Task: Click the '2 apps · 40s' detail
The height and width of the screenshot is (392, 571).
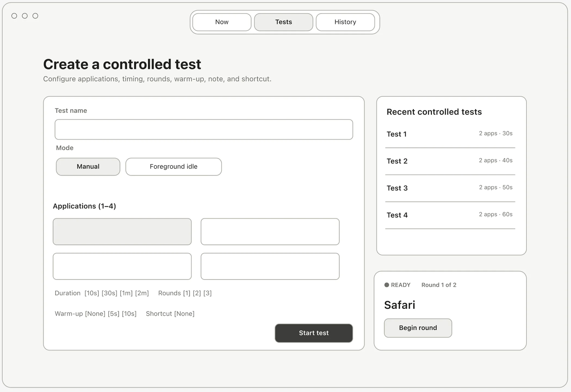Action: [x=495, y=160]
